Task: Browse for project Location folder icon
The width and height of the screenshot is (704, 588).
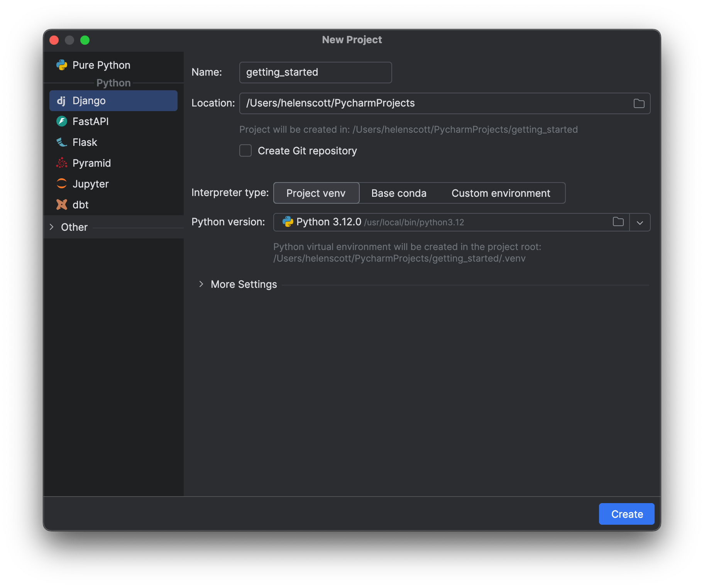Action: pos(639,103)
